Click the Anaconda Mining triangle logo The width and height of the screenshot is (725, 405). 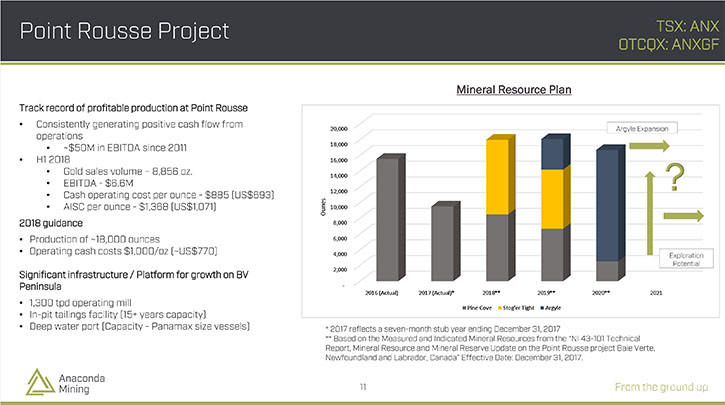pyautogui.click(x=40, y=382)
